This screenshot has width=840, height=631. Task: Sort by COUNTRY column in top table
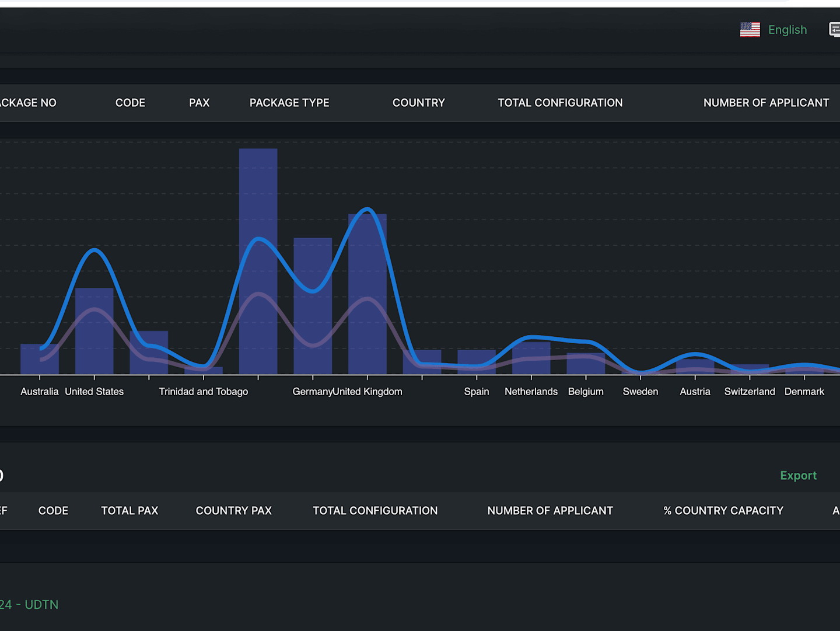419,103
